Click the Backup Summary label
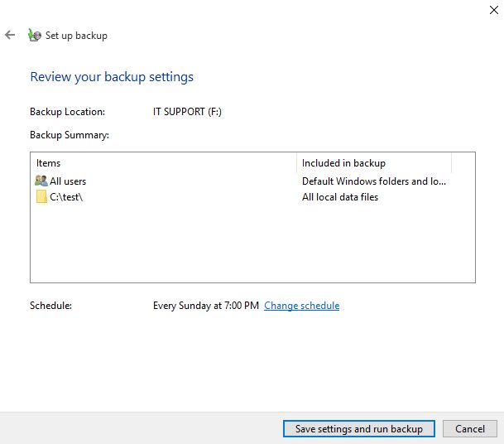The width and height of the screenshot is (504, 444). (x=70, y=135)
